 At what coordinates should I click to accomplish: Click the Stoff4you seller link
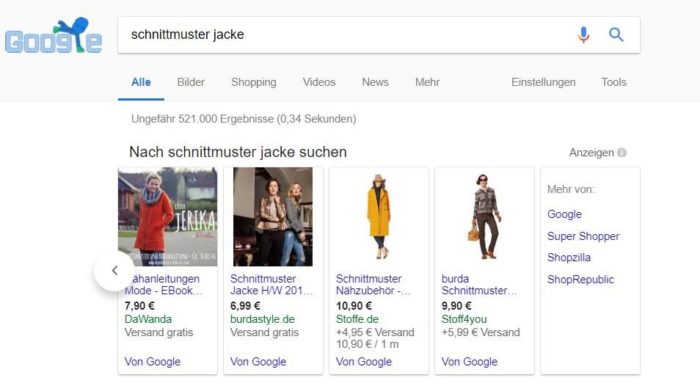click(x=464, y=319)
